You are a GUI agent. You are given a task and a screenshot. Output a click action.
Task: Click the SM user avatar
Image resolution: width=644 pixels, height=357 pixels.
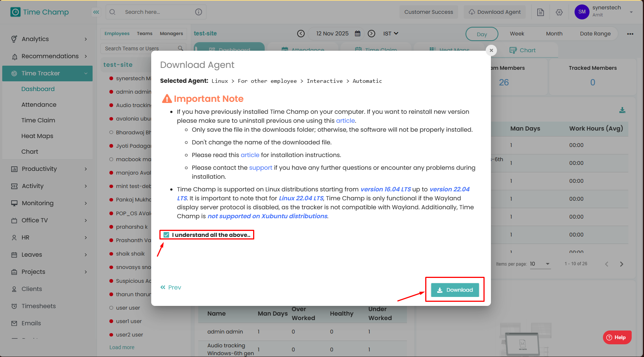[x=582, y=12]
